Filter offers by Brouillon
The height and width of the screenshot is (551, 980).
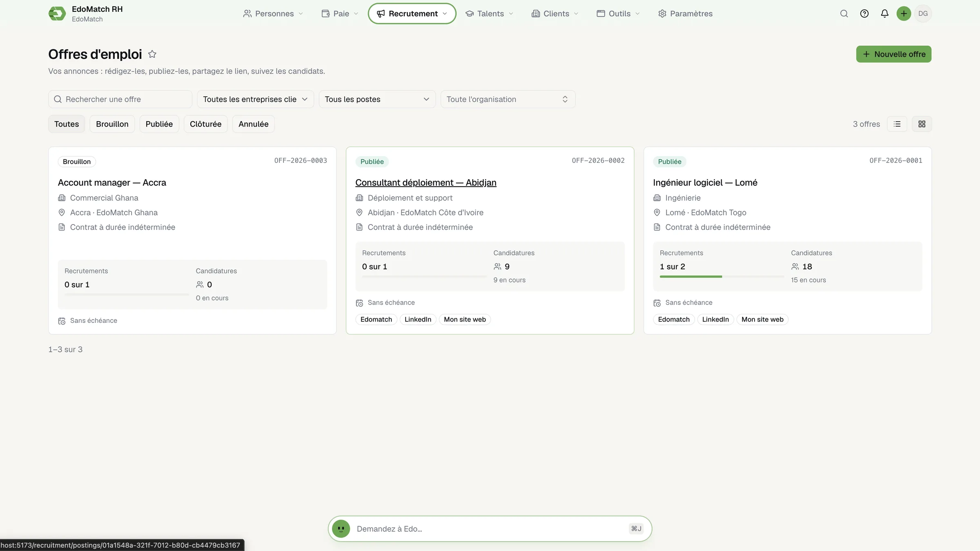coord(112,124)
